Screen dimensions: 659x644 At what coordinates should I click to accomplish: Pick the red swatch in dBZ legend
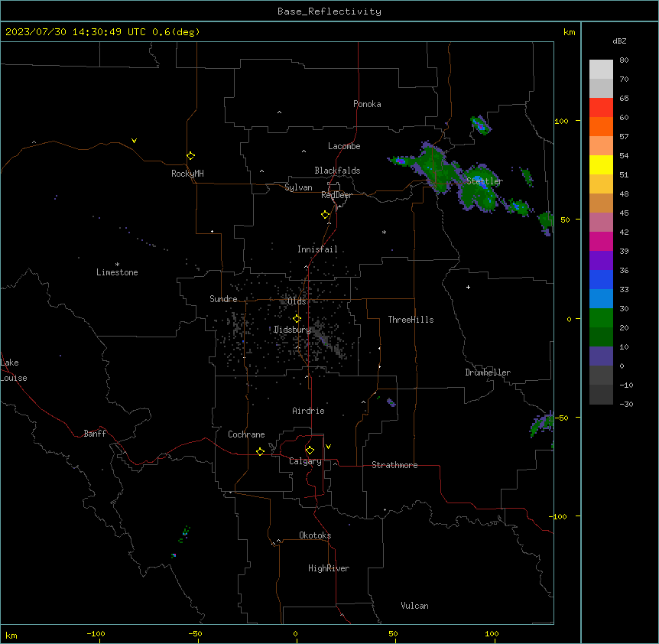601,107
